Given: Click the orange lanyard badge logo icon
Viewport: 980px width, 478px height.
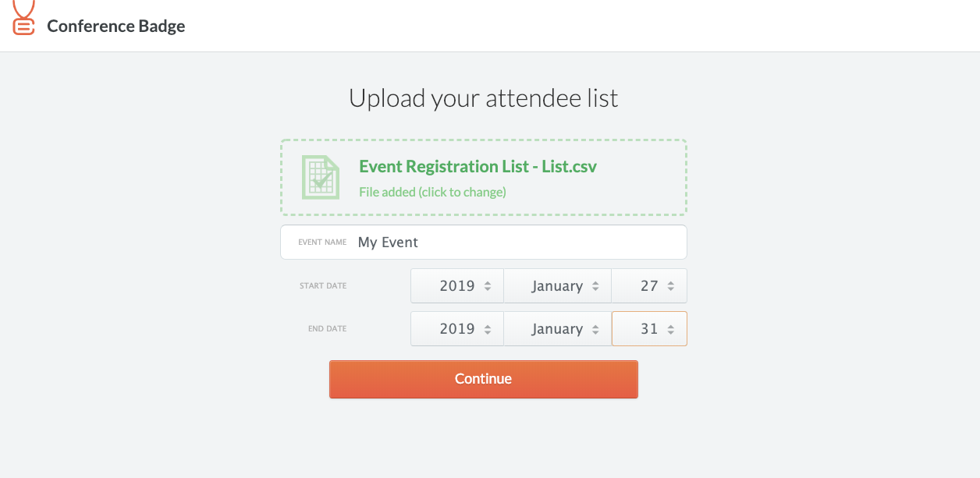Looking at the screenshot, I should tap(24, 17).
